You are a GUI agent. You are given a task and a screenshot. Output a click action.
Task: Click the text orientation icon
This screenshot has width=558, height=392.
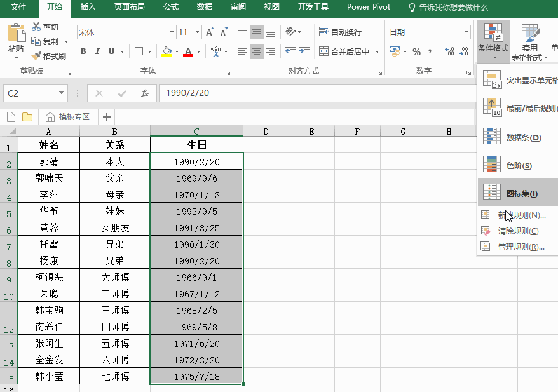point(290,32)
